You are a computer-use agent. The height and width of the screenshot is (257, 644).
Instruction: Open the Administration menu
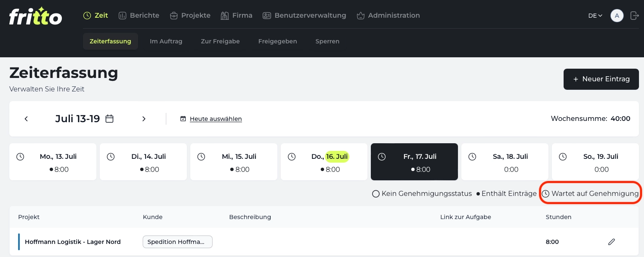388,16
